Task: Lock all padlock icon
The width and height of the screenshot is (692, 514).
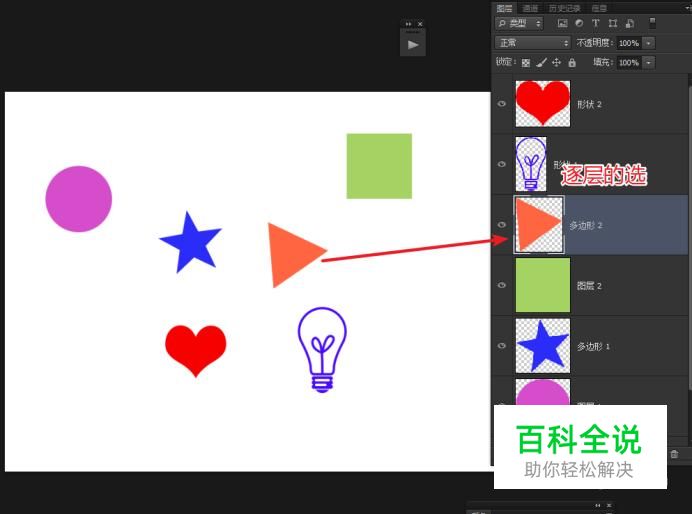Action: point(572,63)
